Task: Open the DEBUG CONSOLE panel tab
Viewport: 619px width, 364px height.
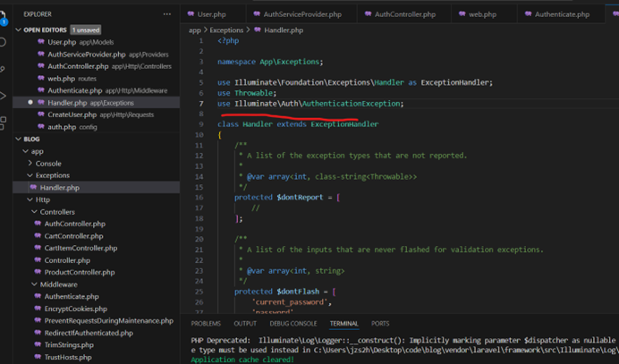Action: coord(293,324)
